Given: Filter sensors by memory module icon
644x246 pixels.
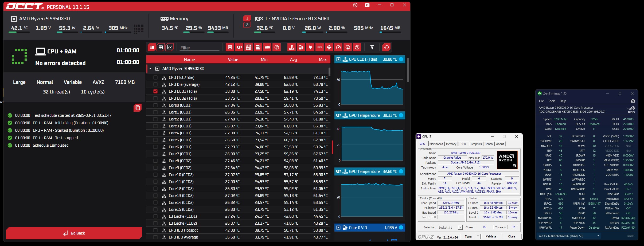Looking at the screenshot, I should (267, 47).
